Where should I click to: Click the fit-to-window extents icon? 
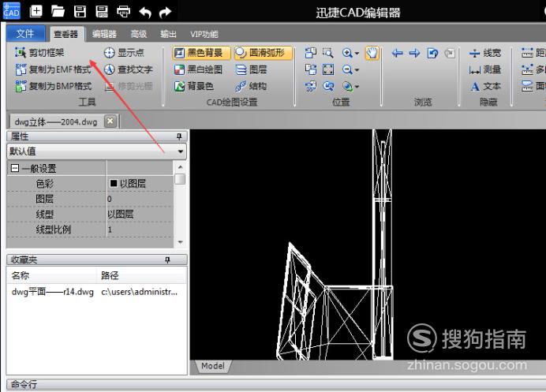[x=328, y=69]
